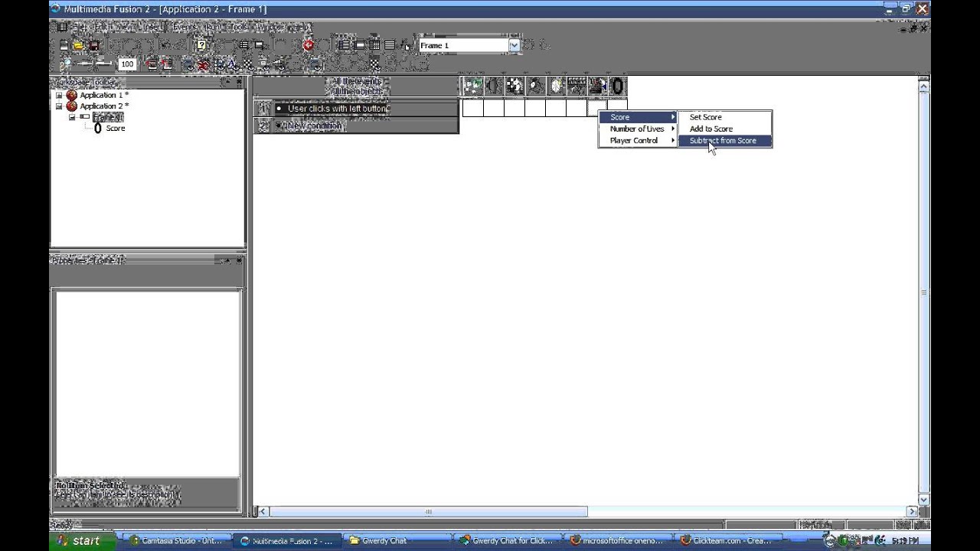Select the Score object tree item

coord(116,129)
